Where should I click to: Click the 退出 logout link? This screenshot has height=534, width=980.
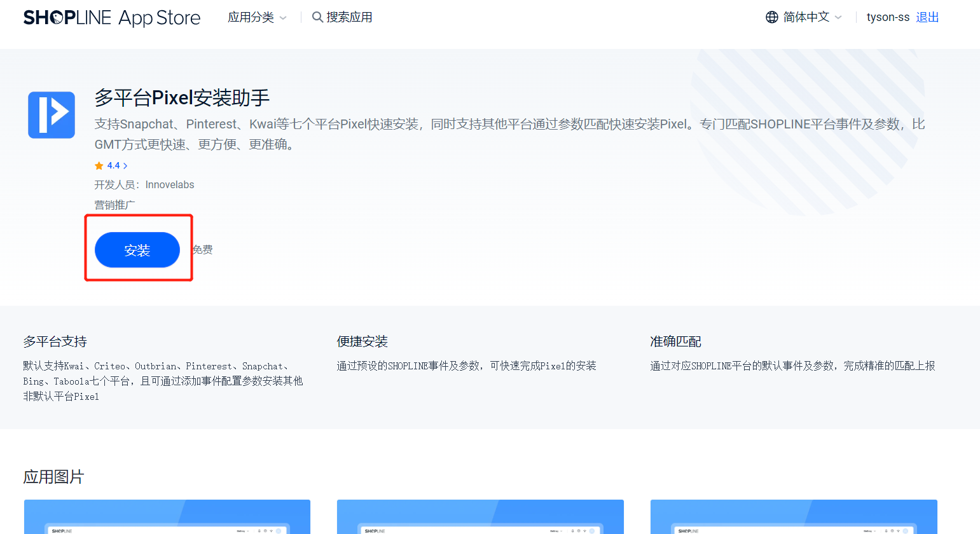click(x=927, y=17)
